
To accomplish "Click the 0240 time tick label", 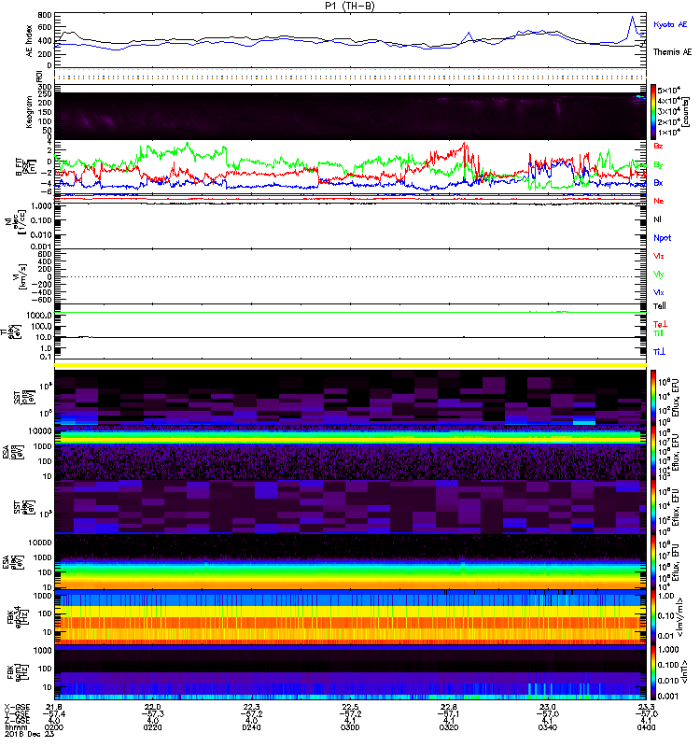I will [x=251, y=727].
